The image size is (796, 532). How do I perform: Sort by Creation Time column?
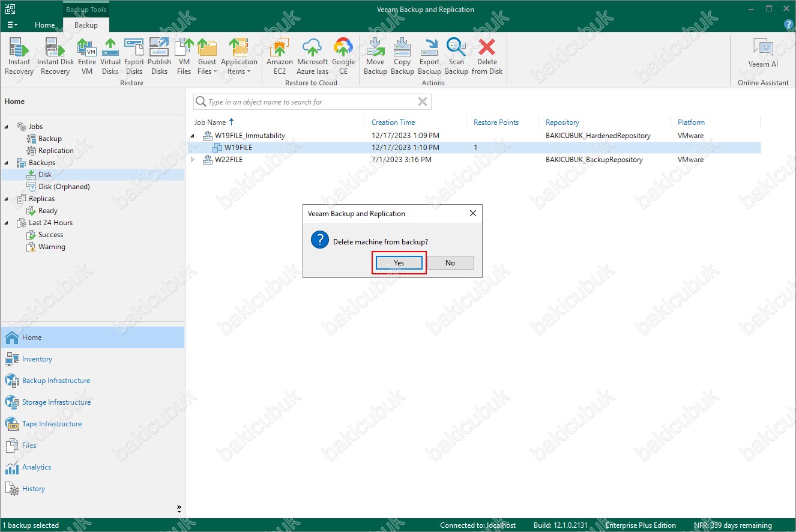(393, 122)
